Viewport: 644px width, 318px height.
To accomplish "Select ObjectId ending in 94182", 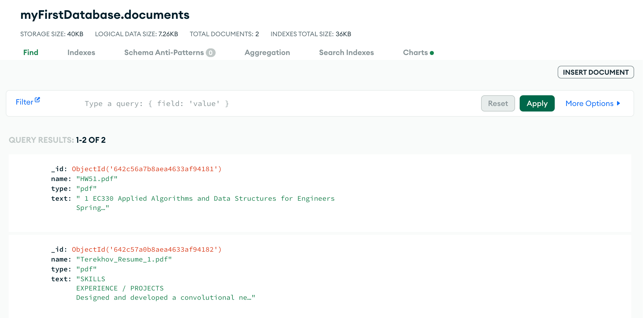I will [147, 249].
